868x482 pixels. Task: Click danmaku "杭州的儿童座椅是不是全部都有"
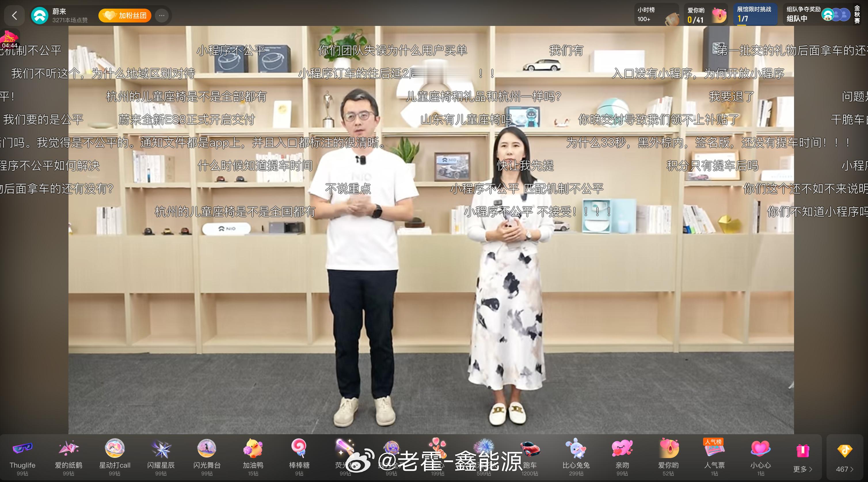(186, 97)
